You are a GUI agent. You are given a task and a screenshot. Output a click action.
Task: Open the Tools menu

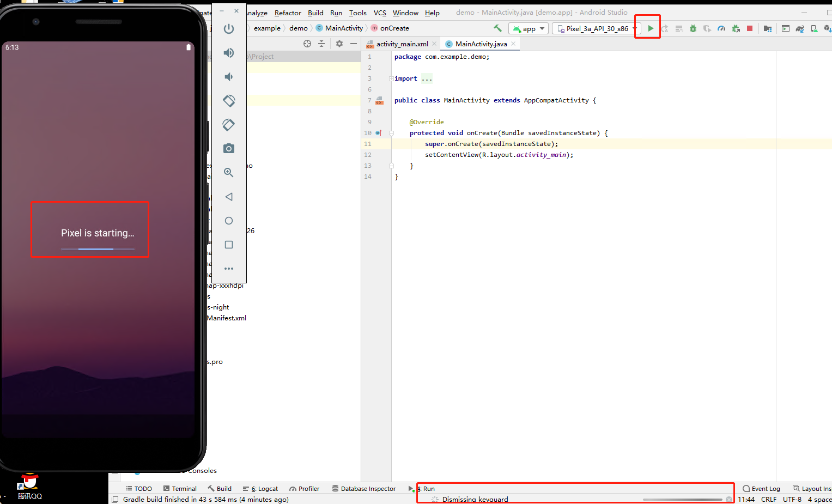point(358,13)
